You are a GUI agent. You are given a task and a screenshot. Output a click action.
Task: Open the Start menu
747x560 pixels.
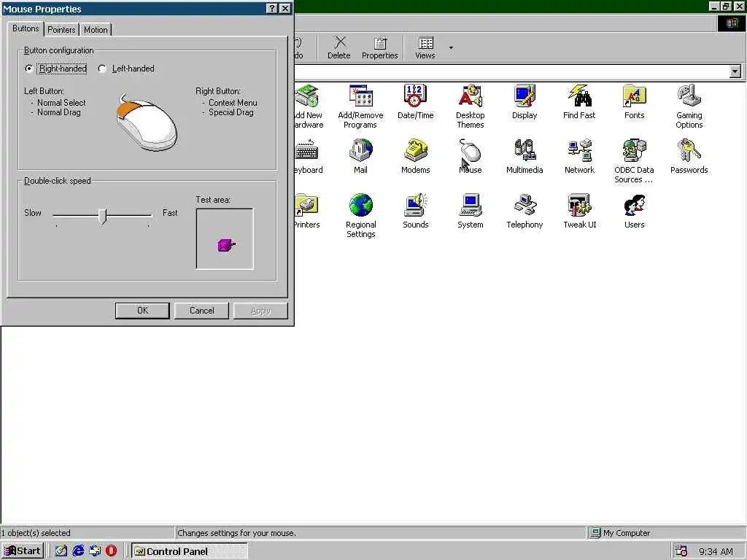click(x=23, y=551)
